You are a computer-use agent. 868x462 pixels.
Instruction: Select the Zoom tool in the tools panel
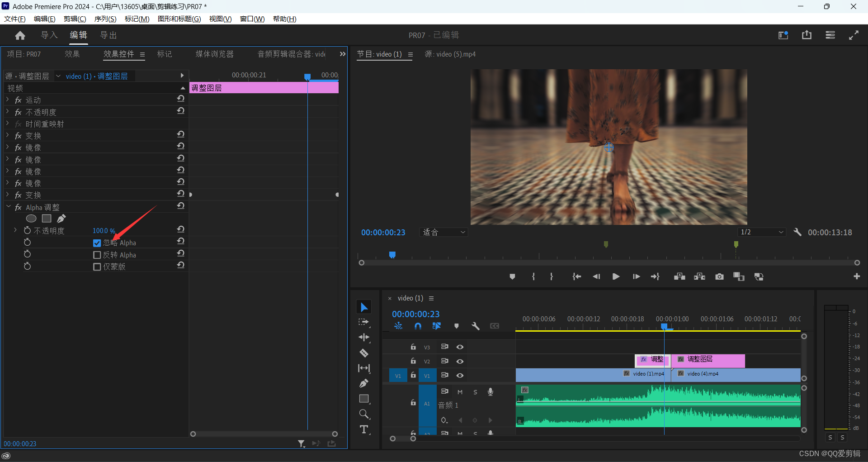364,414
